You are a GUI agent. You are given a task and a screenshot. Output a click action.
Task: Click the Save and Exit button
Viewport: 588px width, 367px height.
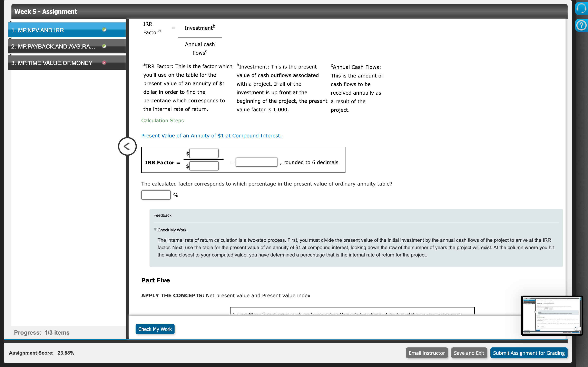(469, 353)
